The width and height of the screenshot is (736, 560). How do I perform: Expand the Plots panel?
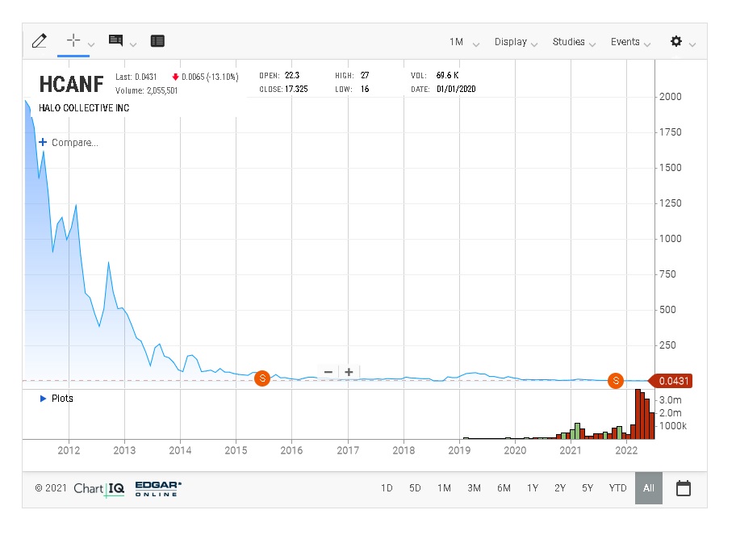(x=56, y=398)
